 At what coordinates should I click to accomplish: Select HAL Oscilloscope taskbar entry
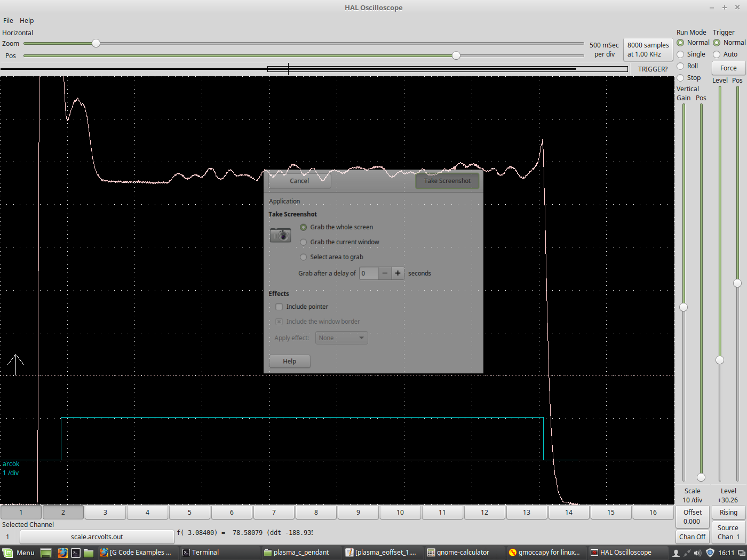coord(627,553)
